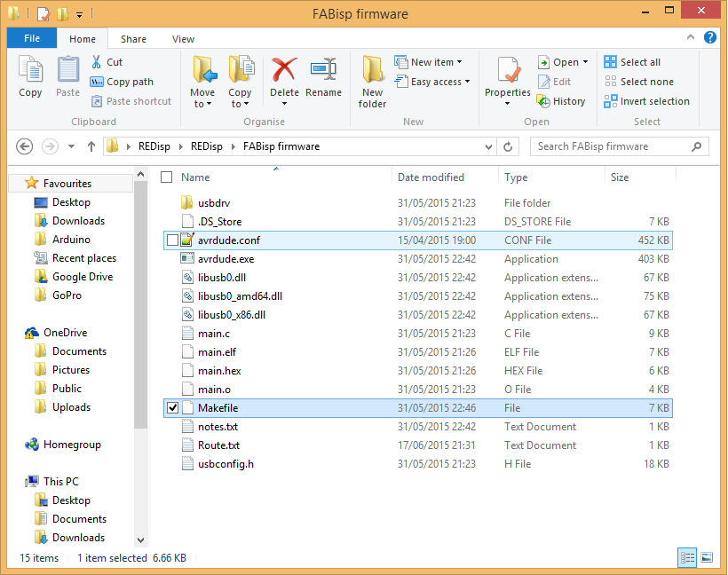Go up one folder level arrow
The height and width of the screenshot is (575, 728).
pos(91,146)
